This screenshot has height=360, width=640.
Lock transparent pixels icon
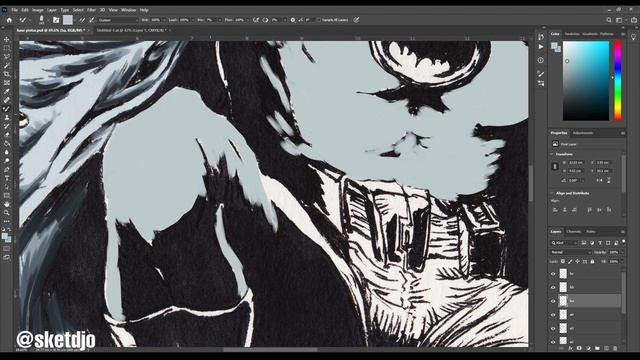pyautogui.click(x=563, y=261)
